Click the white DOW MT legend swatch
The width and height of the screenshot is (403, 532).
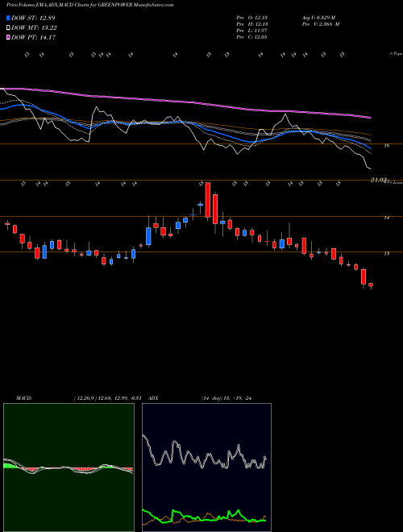pyautogui.click(x=8, y=28)
